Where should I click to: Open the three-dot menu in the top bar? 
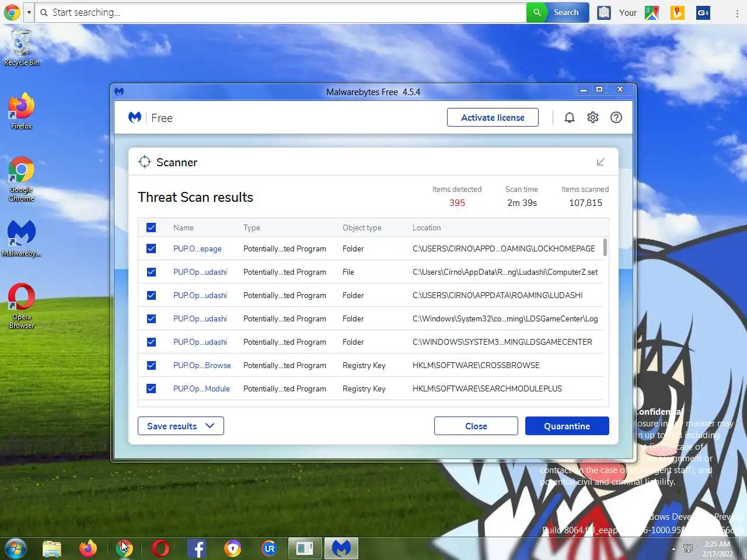737,12
